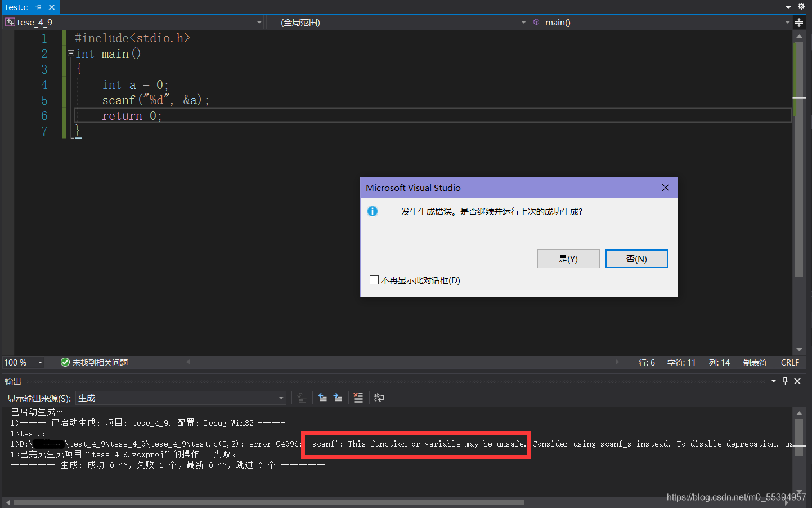Image resolution: width=812 pixels, height=508 pixels.
Task: Click the output pane horizontal scrollbar thumb
Action: click(x=269, y=502)
